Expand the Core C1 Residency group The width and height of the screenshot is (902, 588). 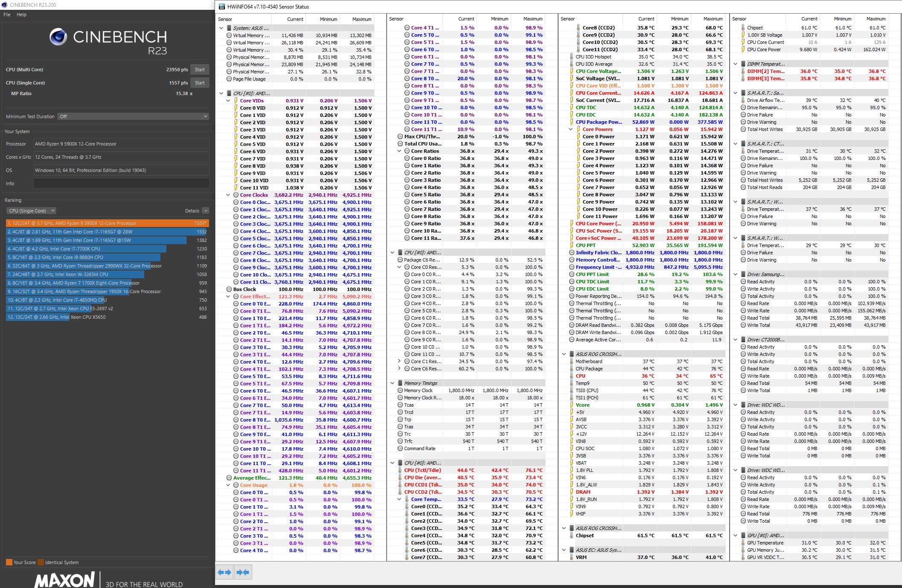pos(399,361)
